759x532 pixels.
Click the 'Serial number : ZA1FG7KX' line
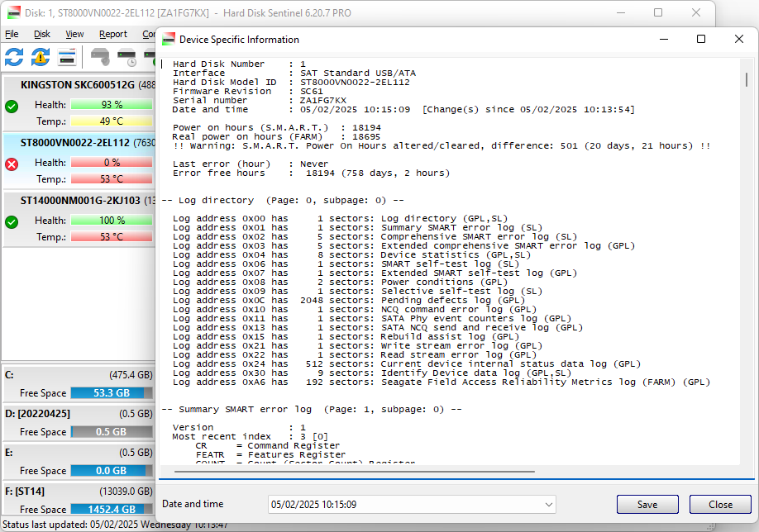260,100
